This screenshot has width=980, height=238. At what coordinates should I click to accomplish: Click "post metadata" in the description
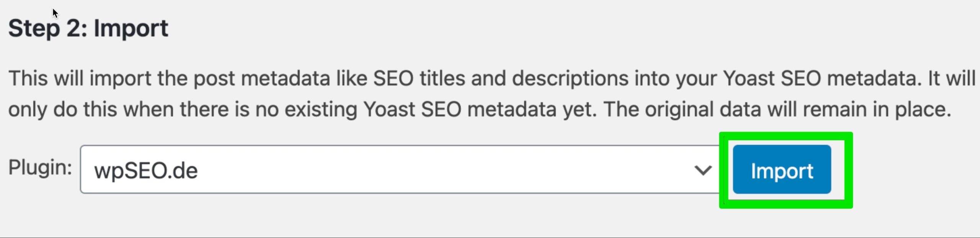pos(261,78)
